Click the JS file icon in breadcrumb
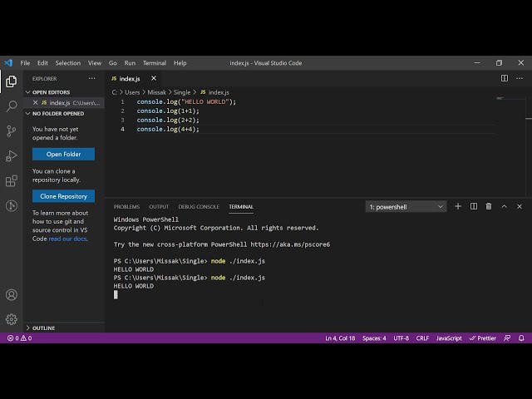Screen dimensions: 532x399 [203, 92]
